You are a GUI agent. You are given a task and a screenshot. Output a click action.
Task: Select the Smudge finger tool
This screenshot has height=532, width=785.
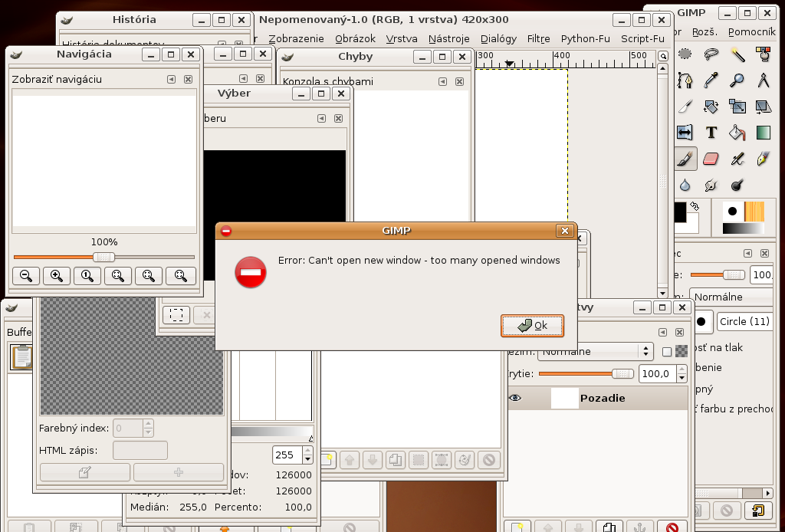coord(711,186)
